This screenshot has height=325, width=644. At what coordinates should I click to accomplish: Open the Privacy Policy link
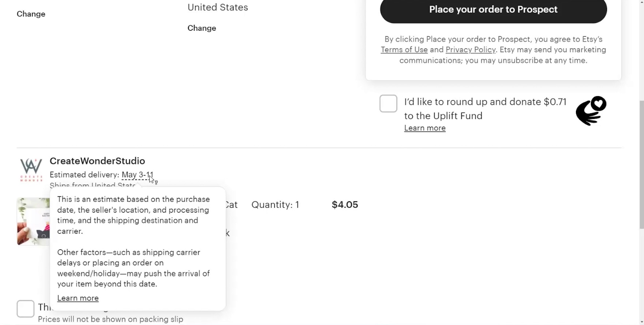(470, 50)
